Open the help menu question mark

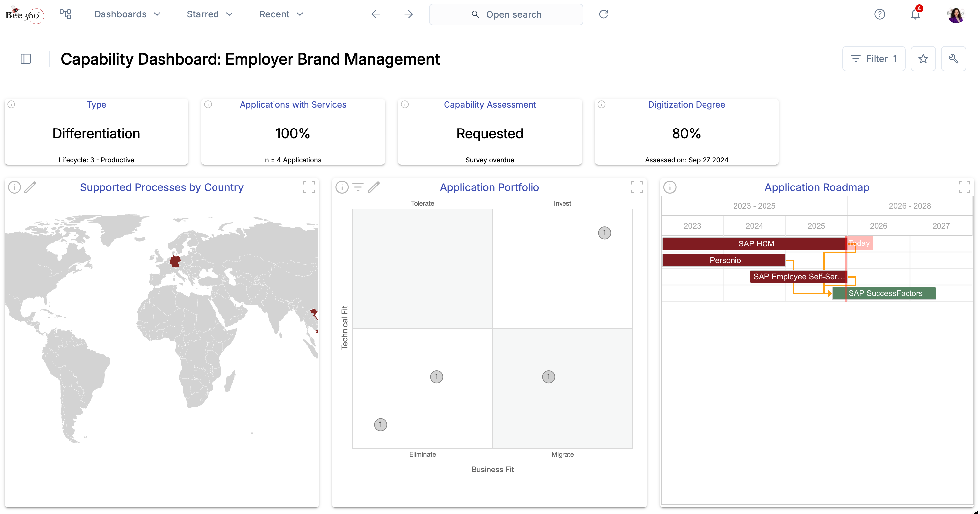pos(880,14)
